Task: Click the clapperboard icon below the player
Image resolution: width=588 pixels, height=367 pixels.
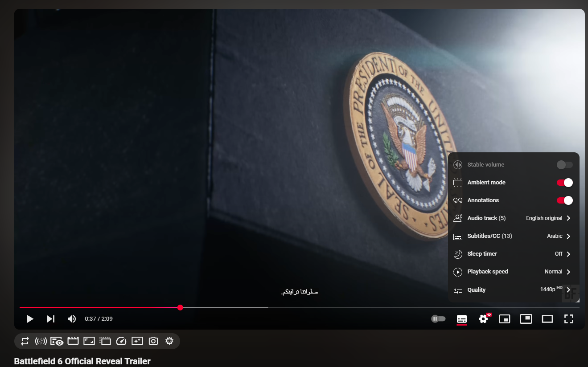Action: [x=73, y=341]
